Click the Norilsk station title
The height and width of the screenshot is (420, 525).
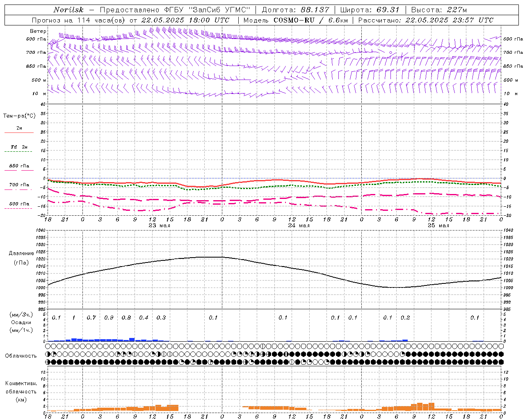(68, 10)
